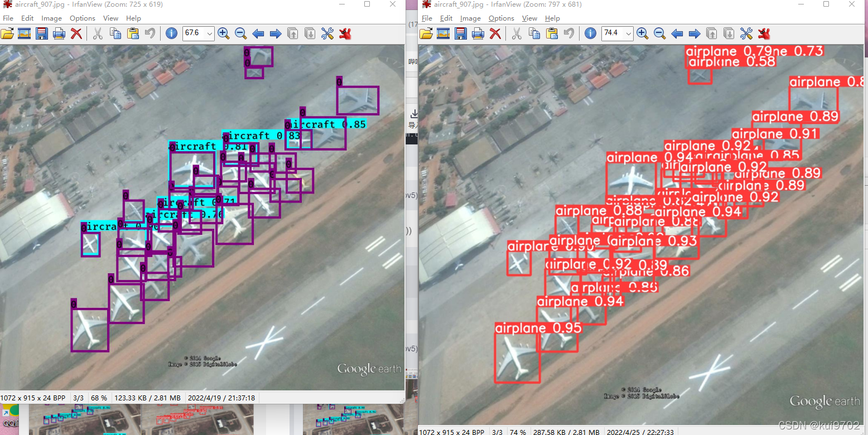
Task: Click Next page icon in left IrfanView window
Action: pyautogui.click(x=310, y=33)
